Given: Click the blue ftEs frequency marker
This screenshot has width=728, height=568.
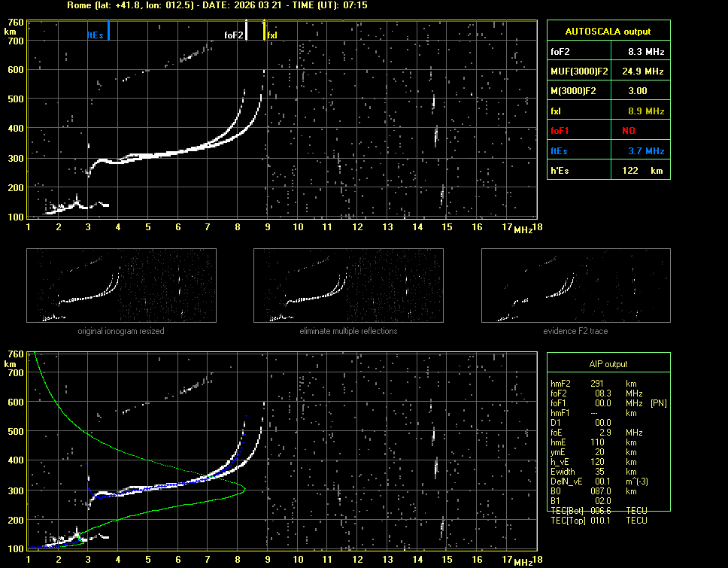Looking at the screenshot, I should [108, 31].
